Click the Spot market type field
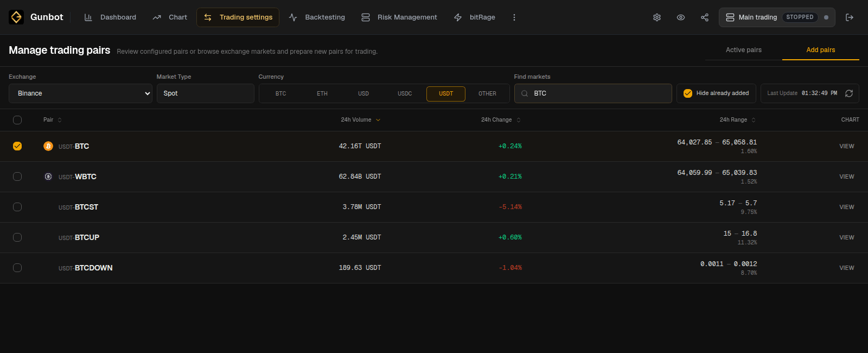868x353 pixels. tap(205, 93)
